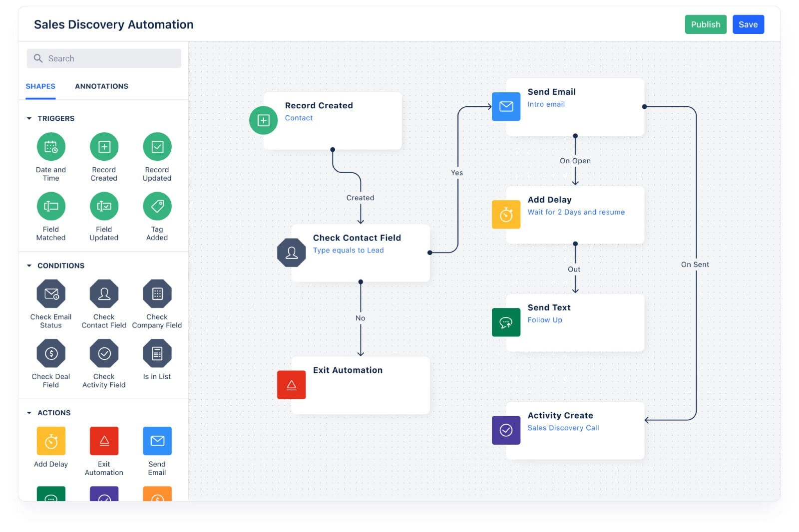The height and width of the screenshot is (532, 799).
Task: Select the Yes connector label
Action: (x=457, y=173)
